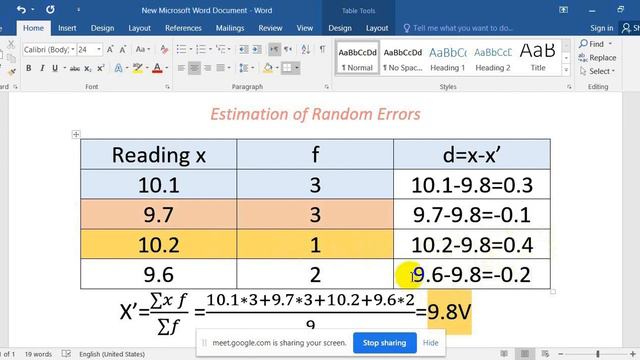Image resolution: width=640 pixels, height=360 pixels.
Task: Toggle Italic formatting
Action: pos(42,68)
